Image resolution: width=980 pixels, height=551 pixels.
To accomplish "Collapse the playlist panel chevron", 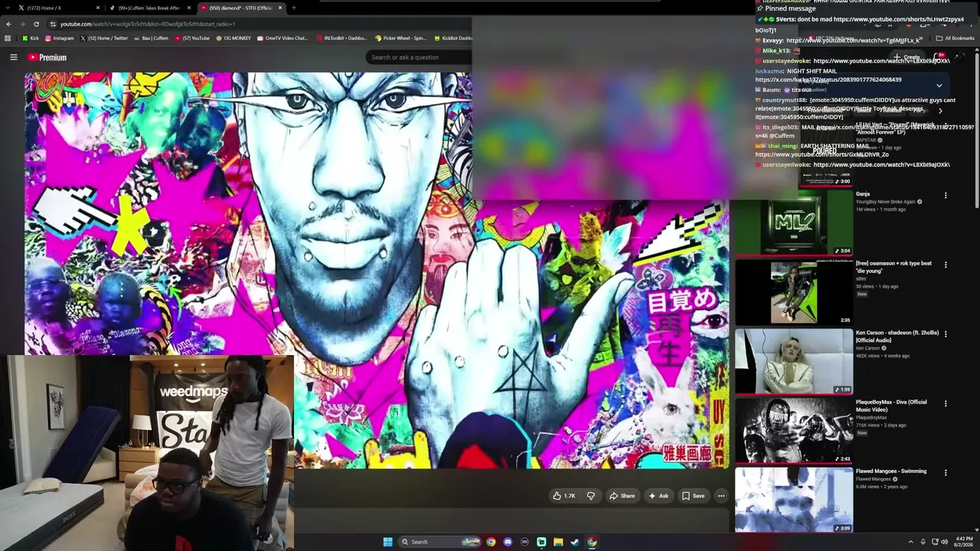I will click(x=939, y=85).
